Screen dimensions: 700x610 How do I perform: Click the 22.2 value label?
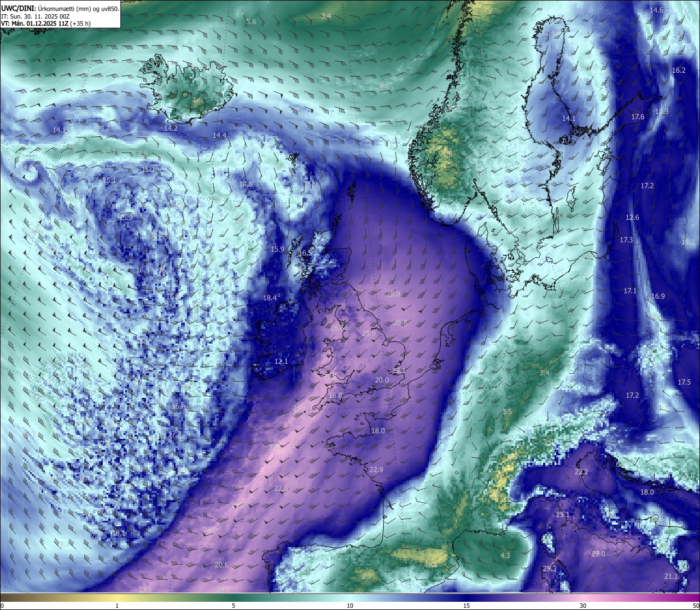tap(581, 472)
